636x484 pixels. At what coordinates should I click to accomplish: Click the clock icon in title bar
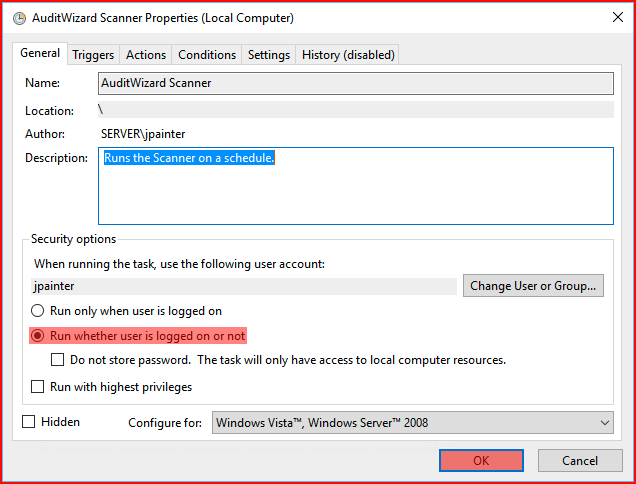pos(19,19)
